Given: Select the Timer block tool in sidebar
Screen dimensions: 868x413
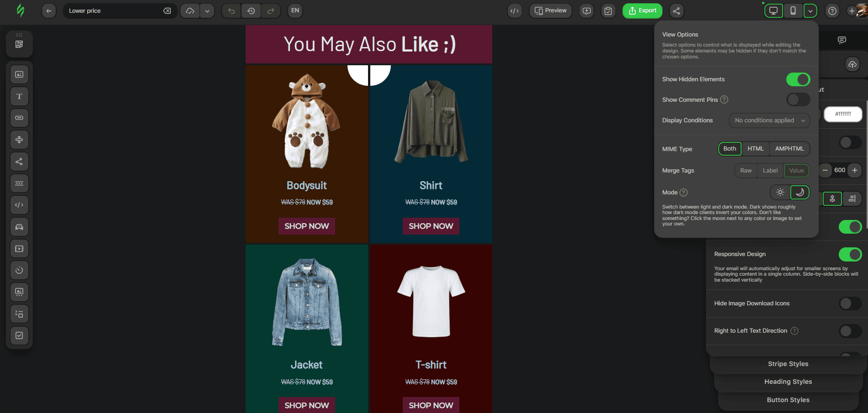Looking at the screenshot, I should click(x=19, y=270).
